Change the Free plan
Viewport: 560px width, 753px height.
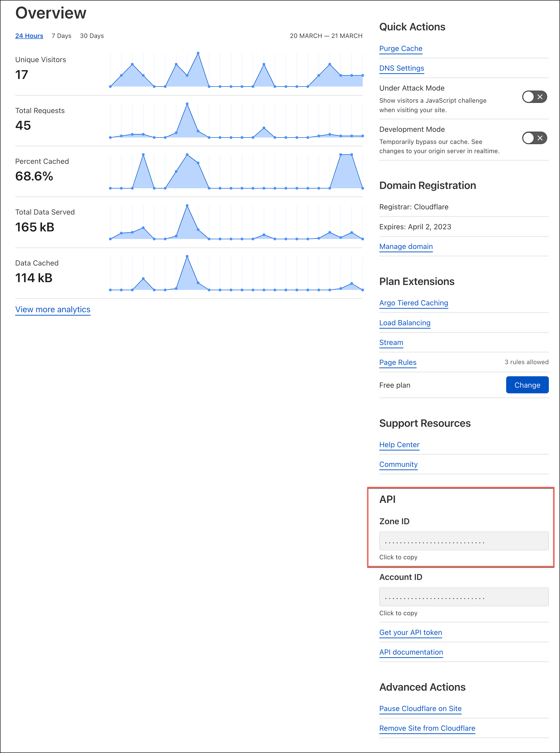(x=527, y=385)
